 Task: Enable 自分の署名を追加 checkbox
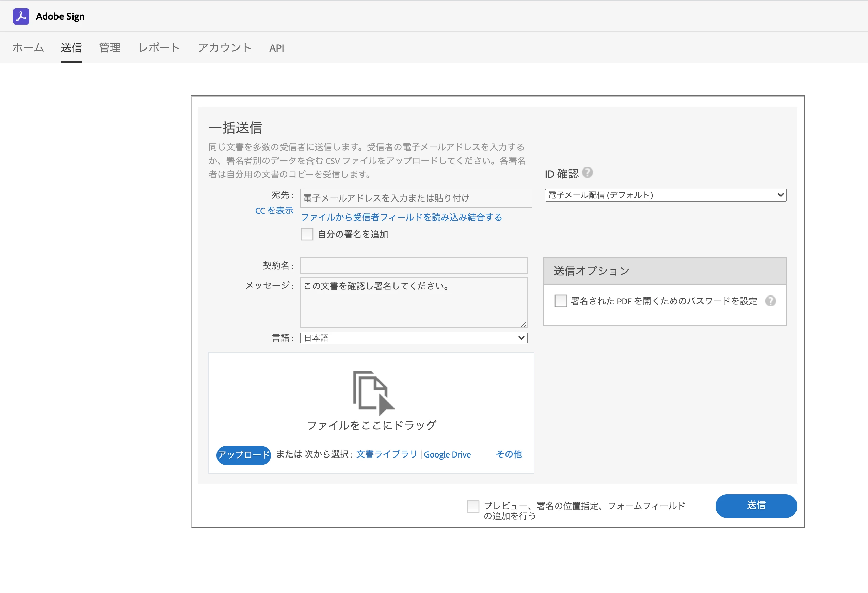point(307,235)
